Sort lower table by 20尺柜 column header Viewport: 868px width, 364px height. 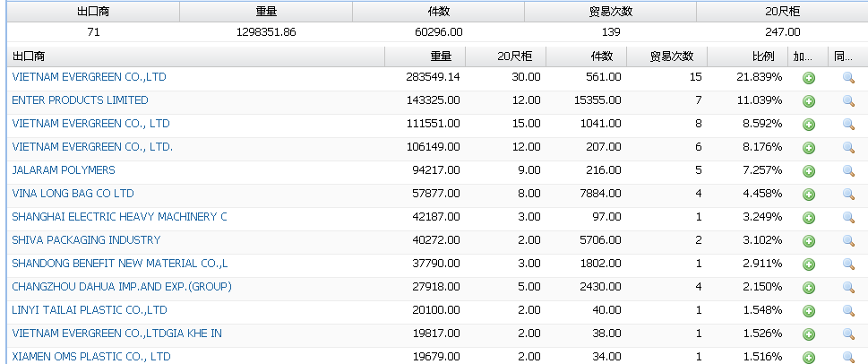tap(506, 56)
